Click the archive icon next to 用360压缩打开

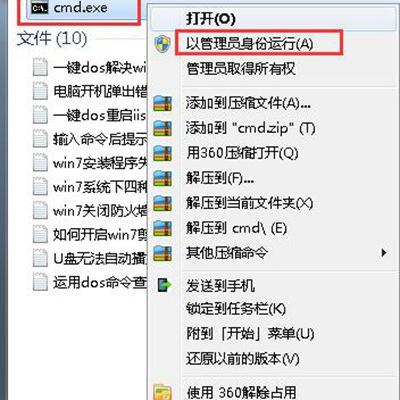click(163, 153)
